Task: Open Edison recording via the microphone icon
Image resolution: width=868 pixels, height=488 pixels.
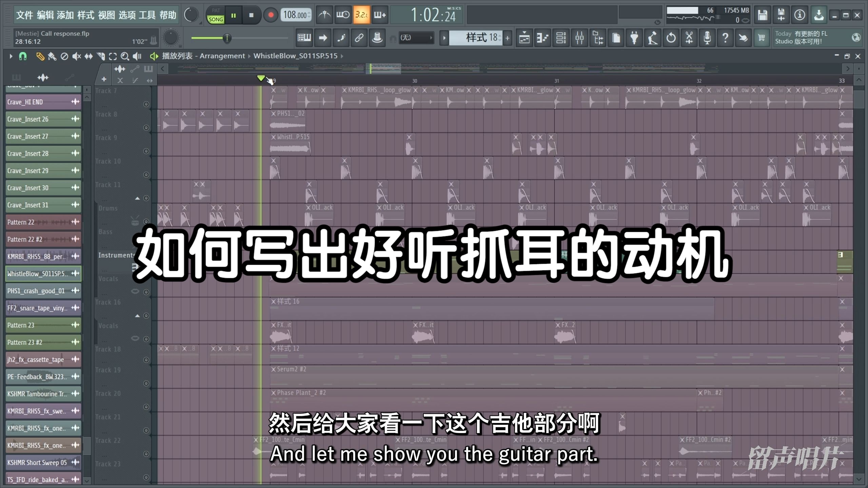Action: pyautogui.click(x=708, y=38)
